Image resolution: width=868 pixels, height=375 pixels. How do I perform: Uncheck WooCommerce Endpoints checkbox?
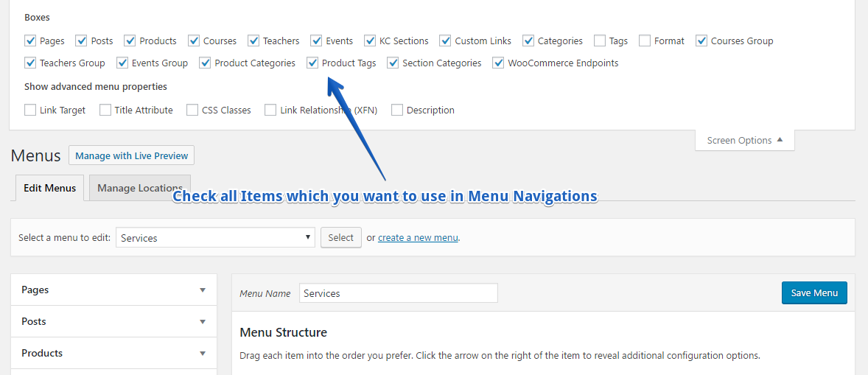[498, 63]
